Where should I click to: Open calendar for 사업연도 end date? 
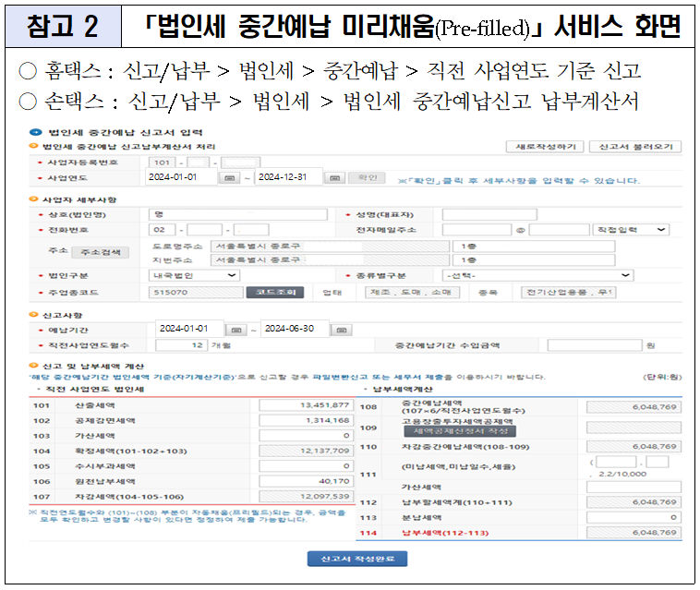click(337, 177)
